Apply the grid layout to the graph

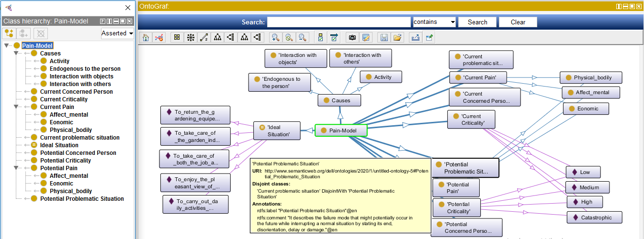[177, 37]
